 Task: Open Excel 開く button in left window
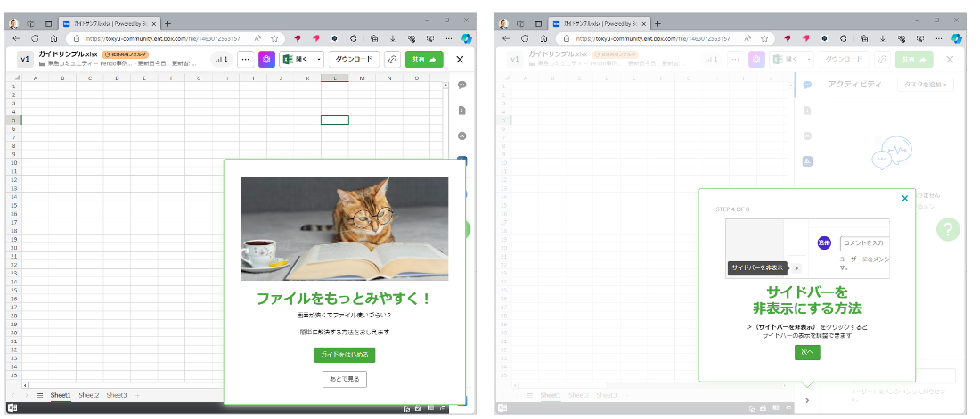pos(296,60)
